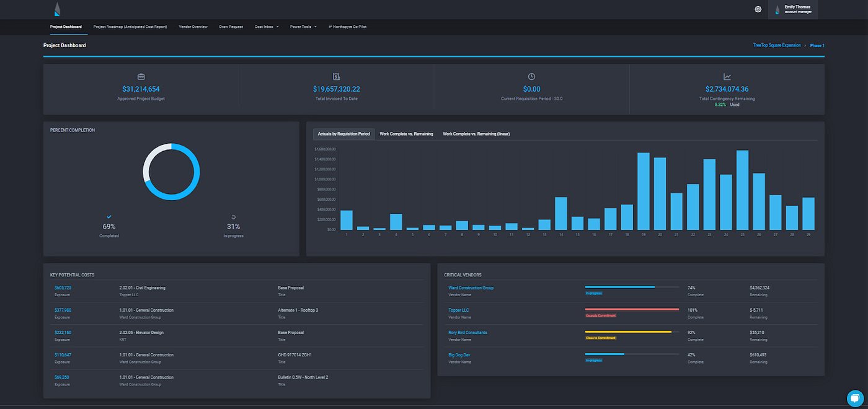Select Work Complete vs. Remaining (linear) tab
Image resolution: width=868 pixels, height=409 pixels.
(x=476, y=134)
